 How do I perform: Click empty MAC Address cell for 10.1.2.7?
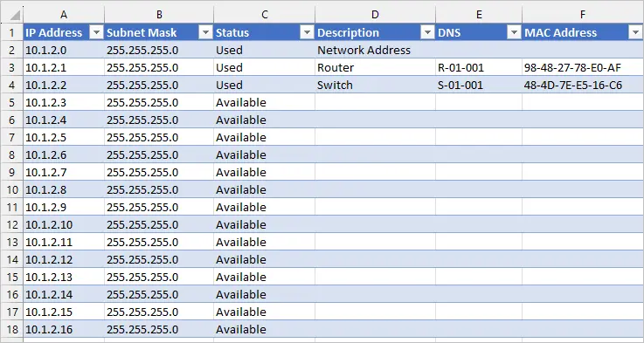click(x=583, y=172)
